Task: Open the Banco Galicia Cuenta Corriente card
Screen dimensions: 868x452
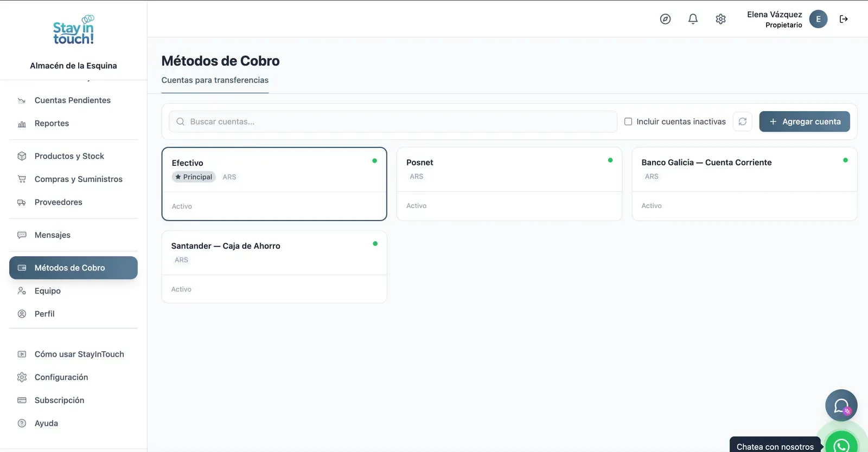Action: pos(744,184)
